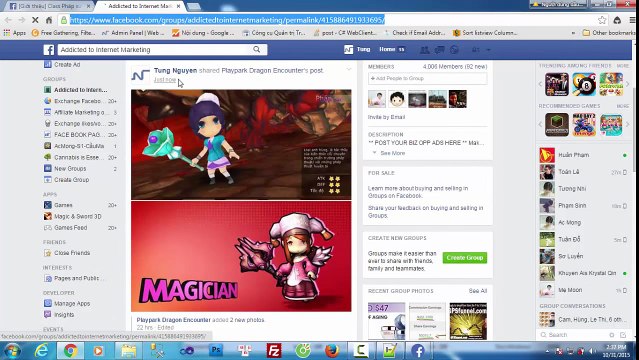Click Create Group in left sidebar
The image size is (639, 360).
click(71, 179)
